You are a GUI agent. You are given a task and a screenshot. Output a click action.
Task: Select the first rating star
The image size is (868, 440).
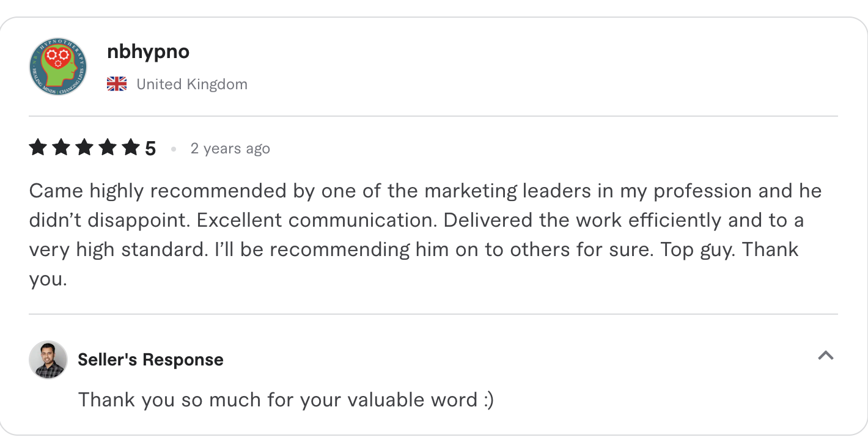pyautogui.click(x=37, y=147)
